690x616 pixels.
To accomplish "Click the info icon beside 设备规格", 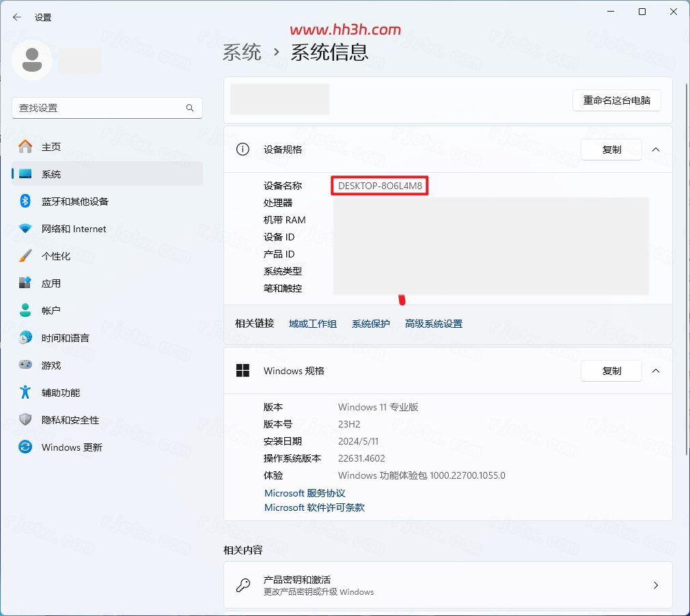I will [243, 149].
